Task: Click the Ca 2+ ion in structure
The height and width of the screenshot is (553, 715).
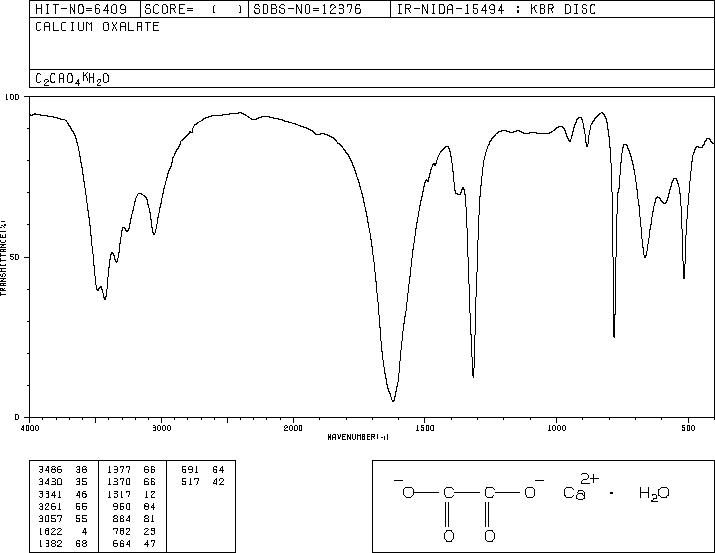Action: 580,488
